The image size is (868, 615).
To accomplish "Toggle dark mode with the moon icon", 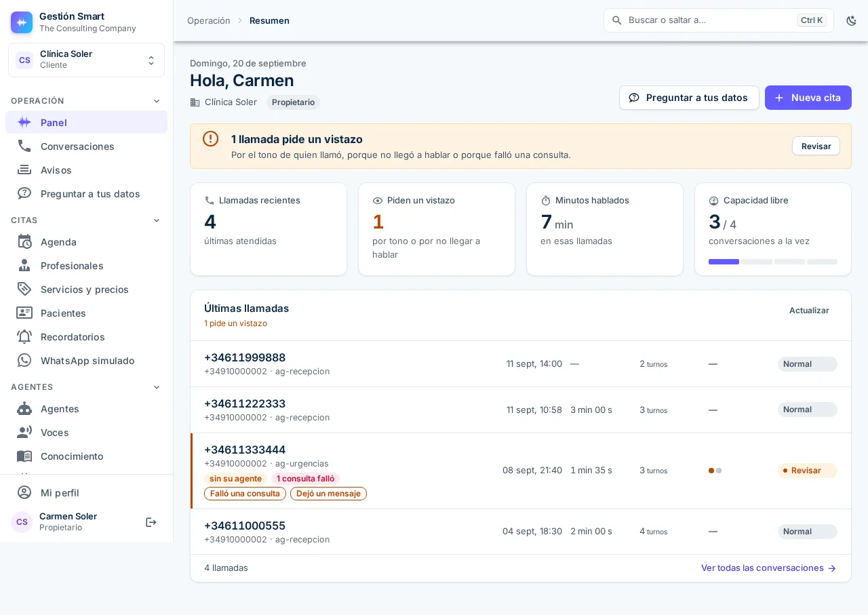I will [852, 20].
